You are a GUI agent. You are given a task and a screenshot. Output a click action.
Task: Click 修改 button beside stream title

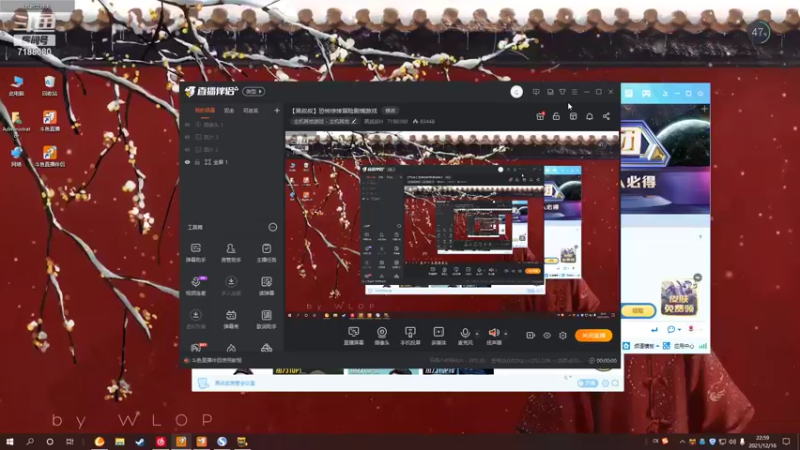pyautogui.click(x=390, y=111)
